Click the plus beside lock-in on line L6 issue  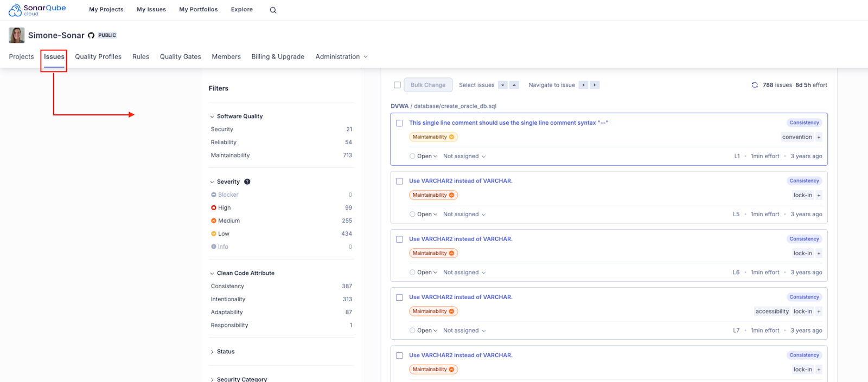tap(819, 253)
